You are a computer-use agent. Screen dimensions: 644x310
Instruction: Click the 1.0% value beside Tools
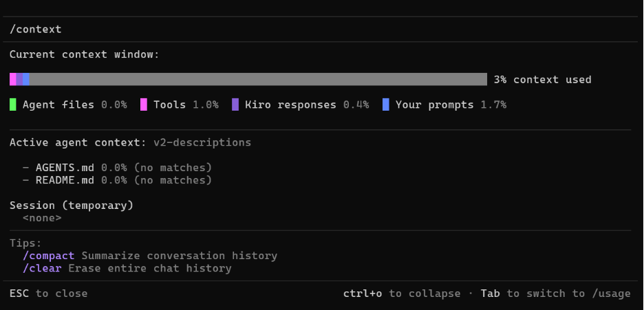point(205,105)
